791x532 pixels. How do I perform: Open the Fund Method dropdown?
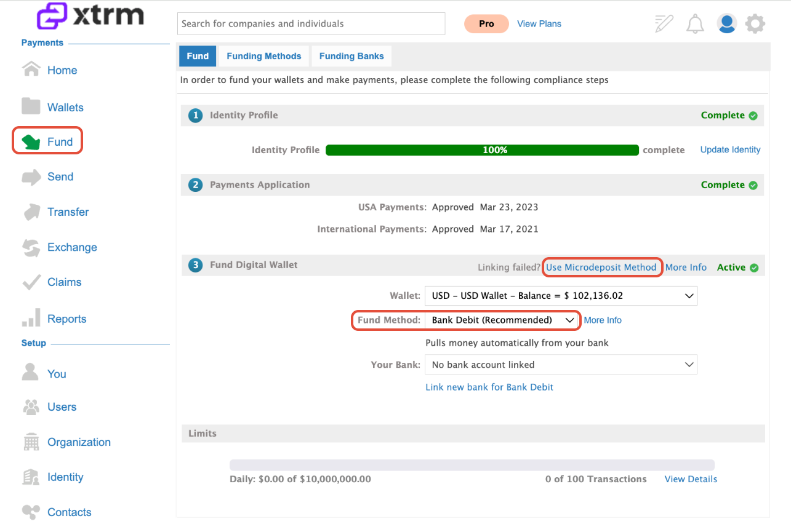[x=502, y=320]
